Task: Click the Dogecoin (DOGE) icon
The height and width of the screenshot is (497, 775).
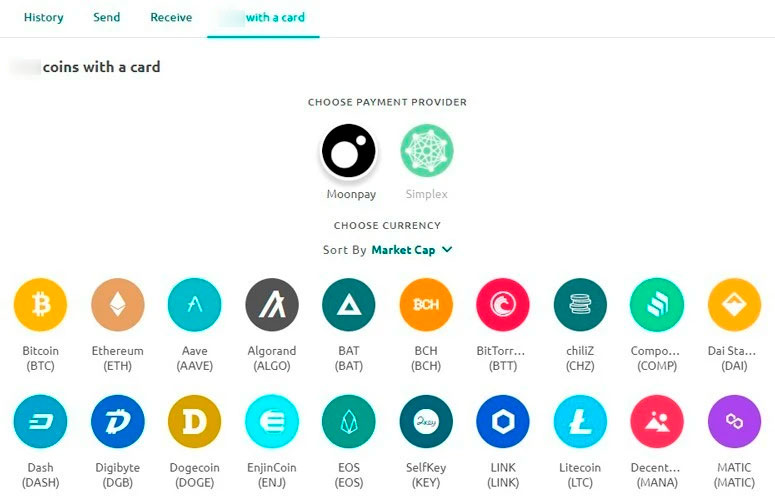Action: (x=194, y=421)
